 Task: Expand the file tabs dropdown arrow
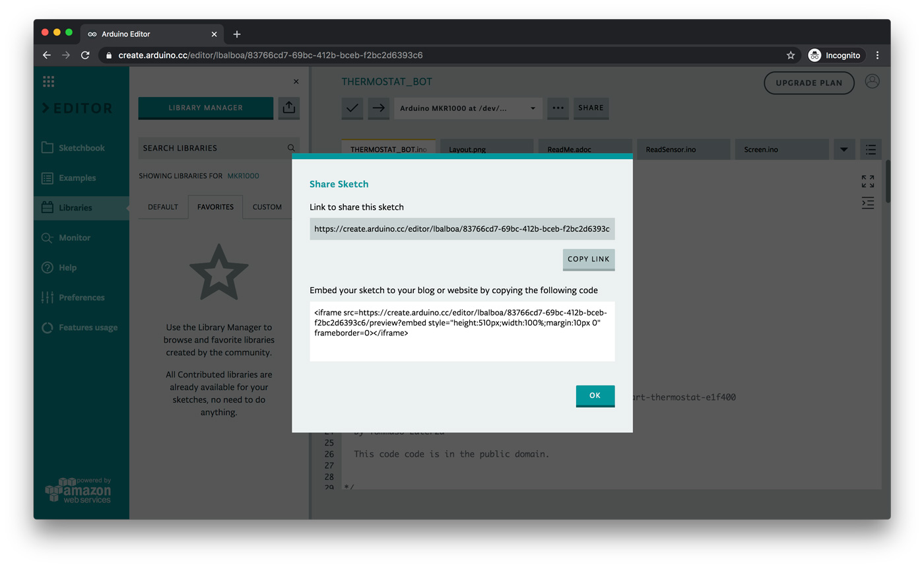tap(844, 150)
